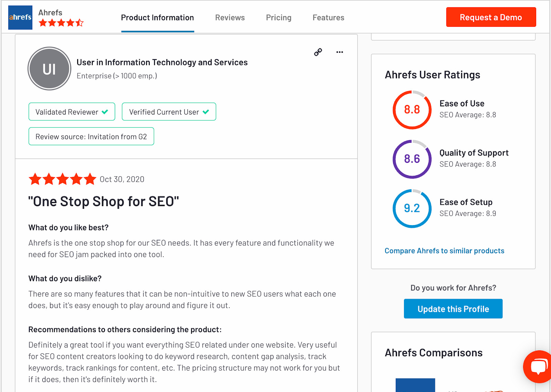Copy review link via chain icon
551x392 pixels.
point(318,52)
